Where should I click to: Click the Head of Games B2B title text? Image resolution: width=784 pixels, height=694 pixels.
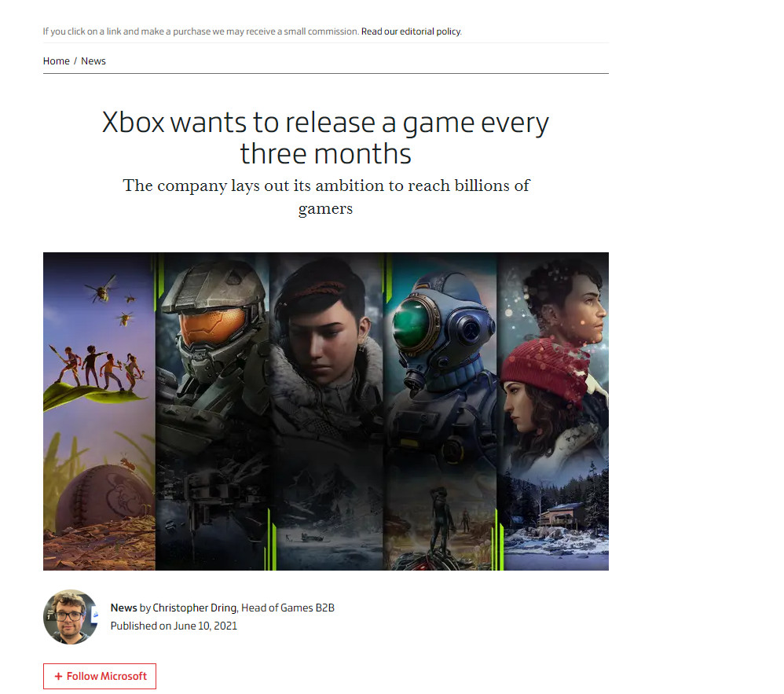click(288, 608)
